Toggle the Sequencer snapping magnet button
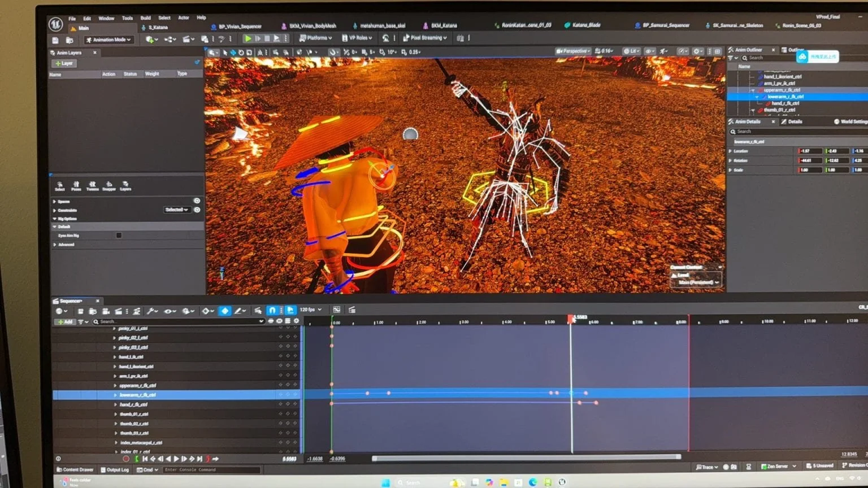This screenshot has width=868, height=488. (x=272, y=310)
